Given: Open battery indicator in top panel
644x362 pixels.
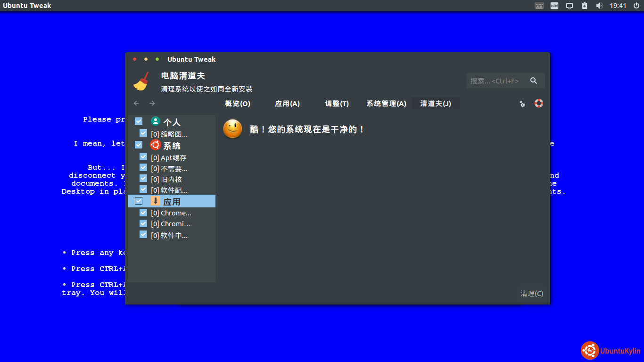Looking at the screenshot, I should tap(585, 6).
